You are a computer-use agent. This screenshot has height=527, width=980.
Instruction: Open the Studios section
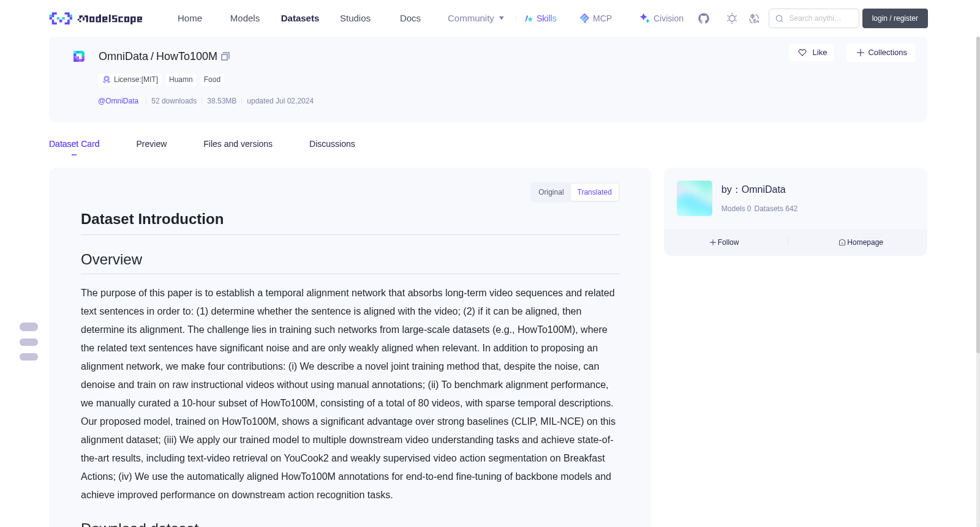point(355,18)
